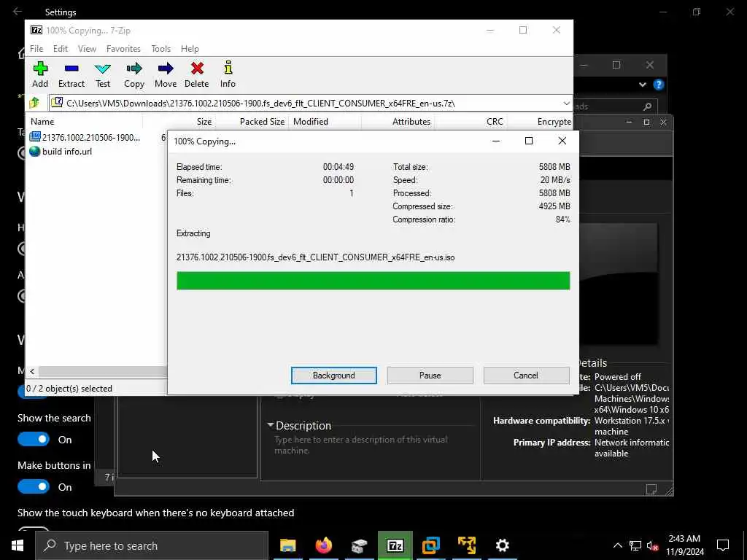The height and width of the screenshot is (560, 747).
Task: Expand the ribbon chevron in background window
Action: pyautogui.click(x=642, y=85)
